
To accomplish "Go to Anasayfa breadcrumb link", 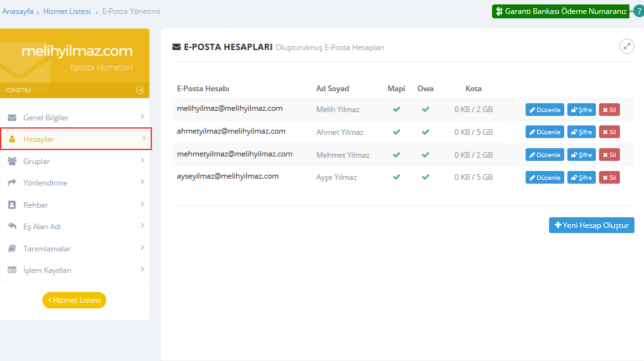I will tap(18, 11).
